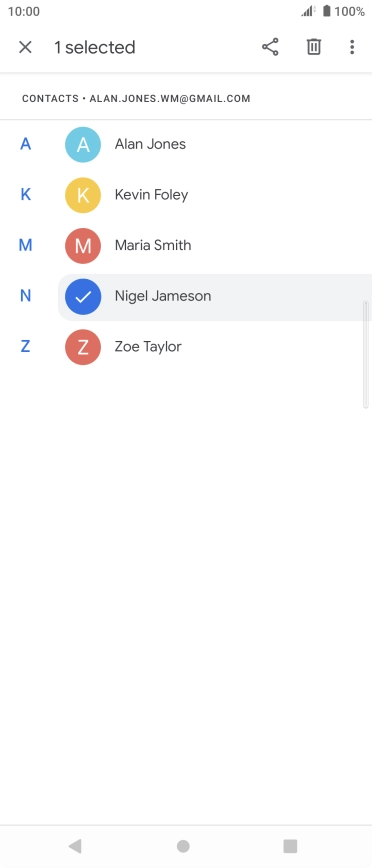Tap the Kevin Foley contact name
Viewport: 372px width, 868px height.
[x=151, y=195]
